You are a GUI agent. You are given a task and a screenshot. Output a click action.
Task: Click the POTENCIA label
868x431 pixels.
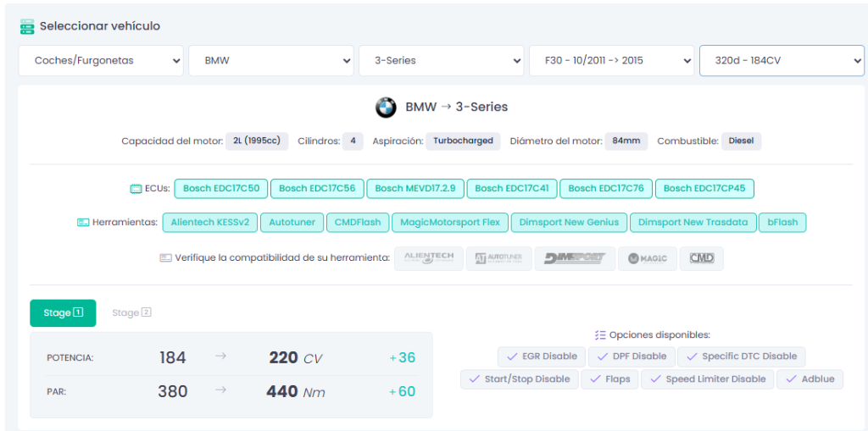tap(70, 358)
